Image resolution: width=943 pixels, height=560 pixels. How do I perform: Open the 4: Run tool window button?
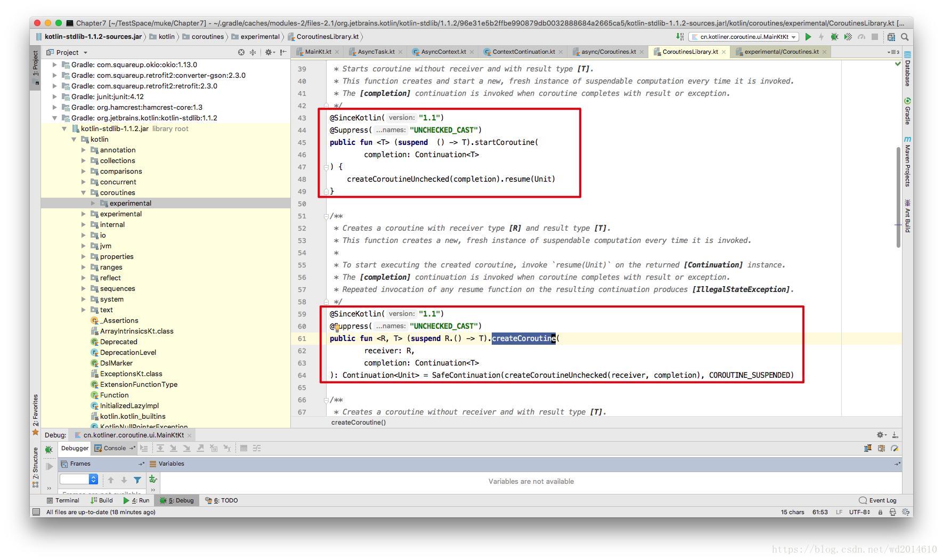(x=136, y=500)
